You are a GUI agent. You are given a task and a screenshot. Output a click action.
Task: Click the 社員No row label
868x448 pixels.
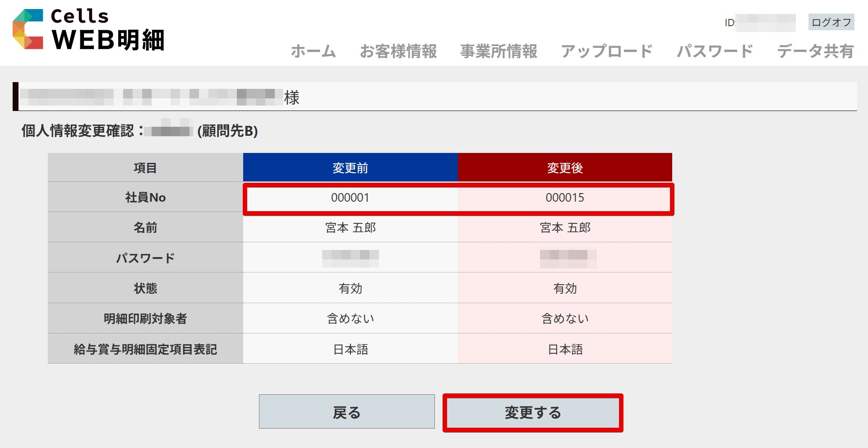[145, 198]
